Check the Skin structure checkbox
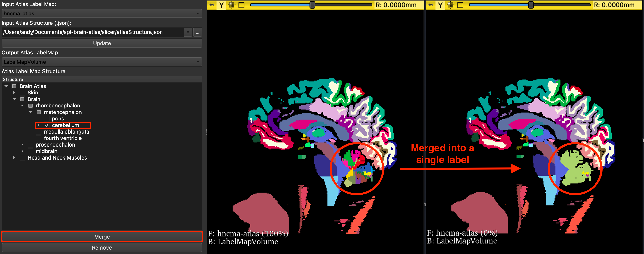644x254 pixels. [23, 93]
